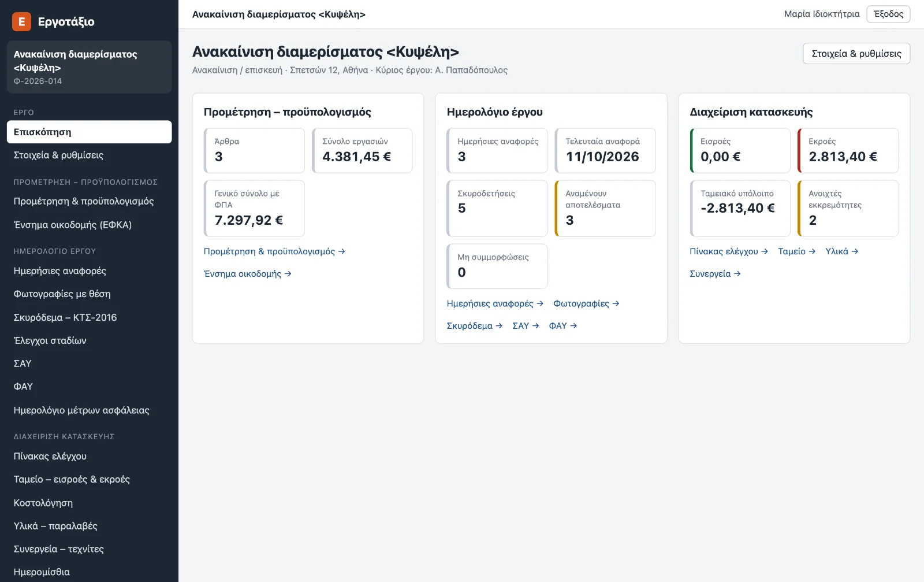
Task: Follow the ΣΑΥ → link in the Ημερολόγιο card
Action: (x=526, y=326)
